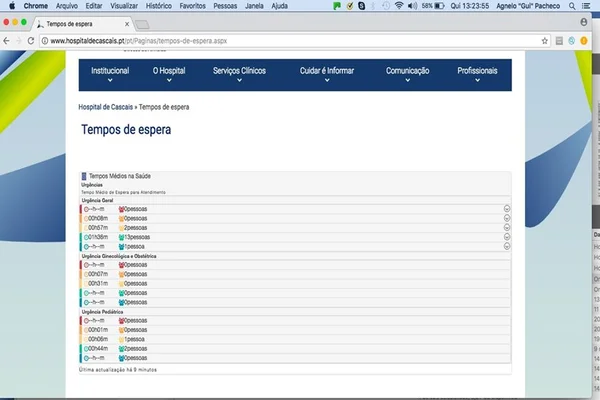Click the green flag icon in the menu bar
This screenshot has height=400, width=600.
(x=337, y=6)
